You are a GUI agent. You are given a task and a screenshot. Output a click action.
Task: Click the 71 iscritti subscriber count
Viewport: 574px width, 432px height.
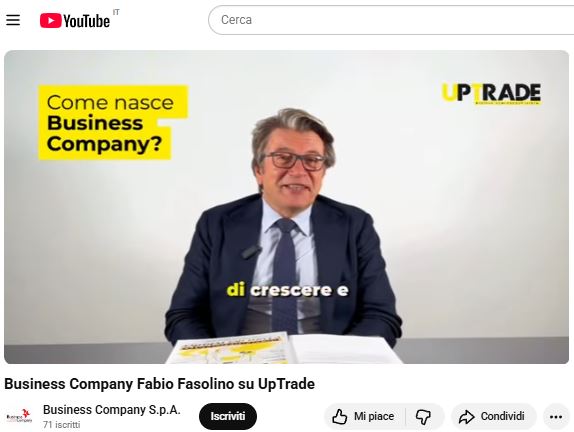coord(62,425)
